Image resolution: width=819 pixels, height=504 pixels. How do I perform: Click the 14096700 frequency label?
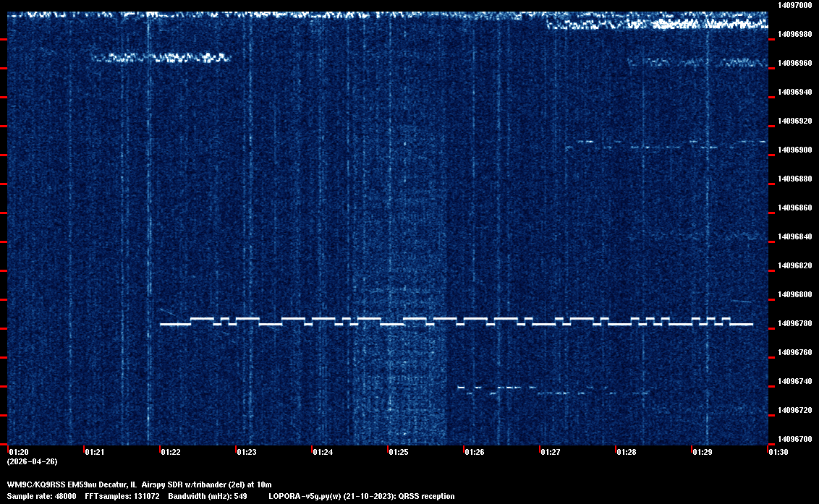click(794, 439)
